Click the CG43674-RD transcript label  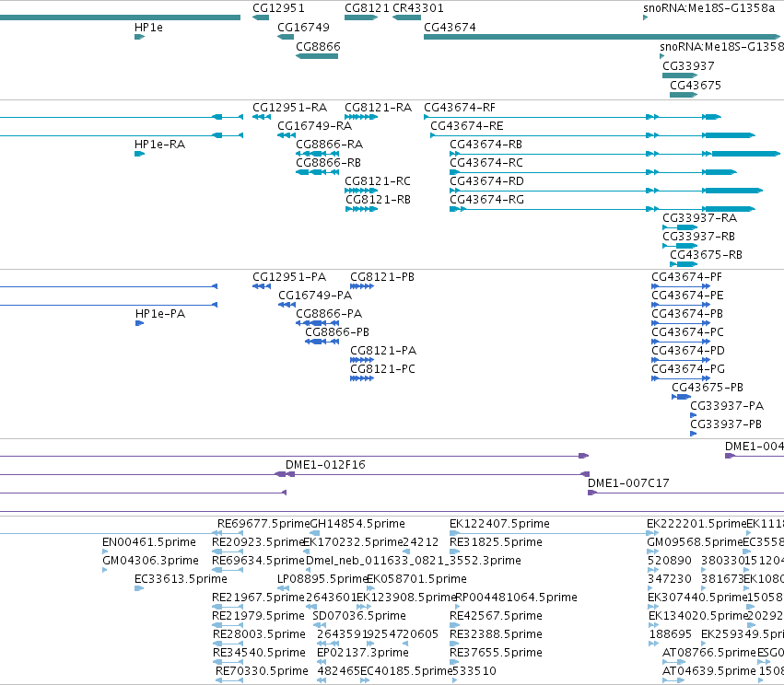click(486, 181)
